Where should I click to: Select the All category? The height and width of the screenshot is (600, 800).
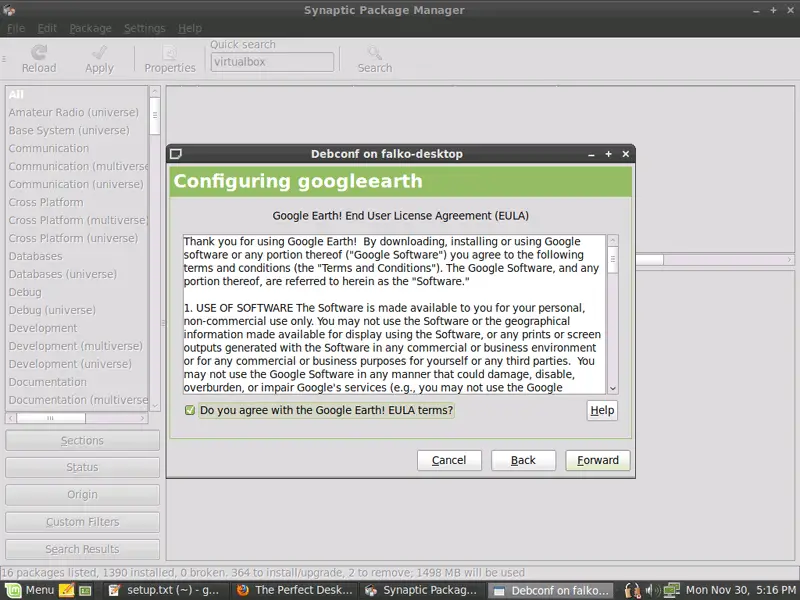click(x=77, y=94)
